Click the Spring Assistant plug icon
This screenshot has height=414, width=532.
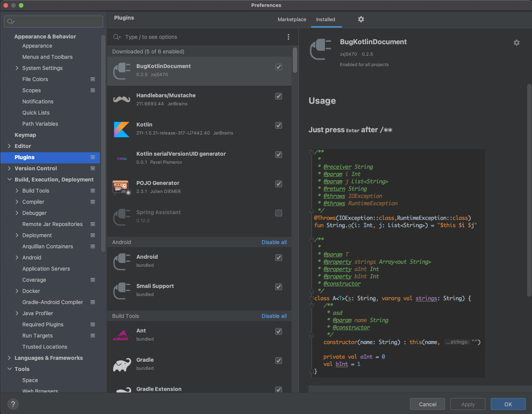[122, 217]
